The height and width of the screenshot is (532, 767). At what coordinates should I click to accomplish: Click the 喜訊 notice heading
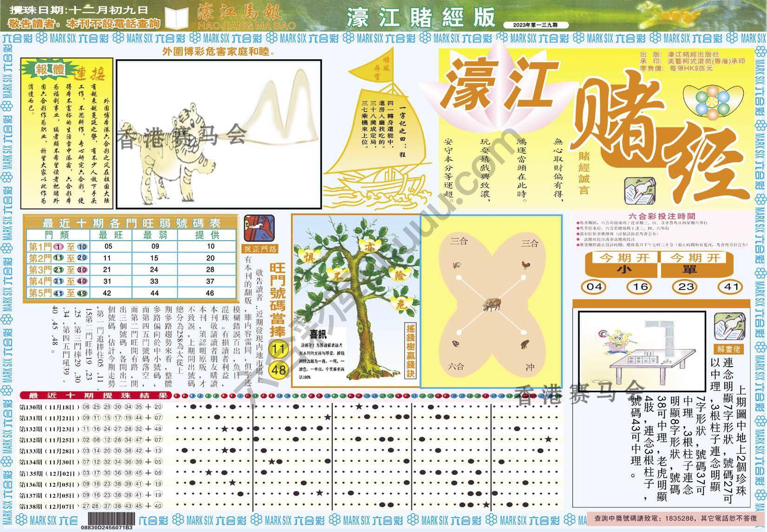coord(317,334)
